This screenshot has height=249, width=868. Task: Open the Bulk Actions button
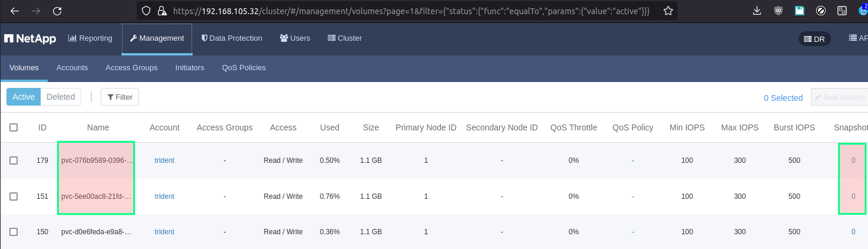point(839,97)
